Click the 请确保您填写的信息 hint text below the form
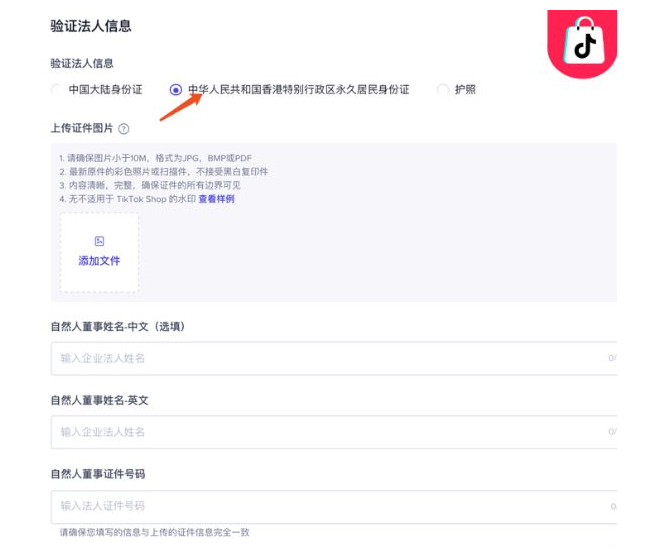This screenshot has width=669, height=547. click(154, 532)
